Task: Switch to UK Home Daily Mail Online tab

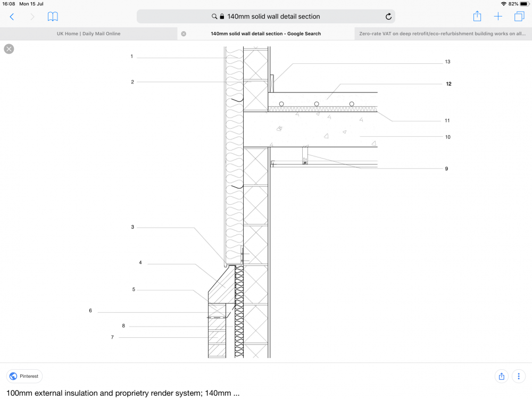Action: pos(88,34)
